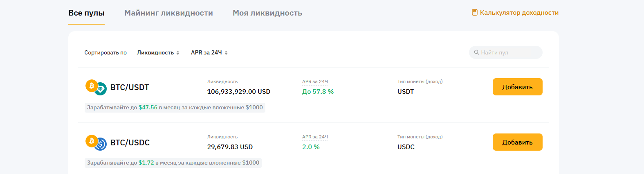Click the Tether icon in BTC/USDT pair
Screen dimensions: 644x174
tap(101, 89)
